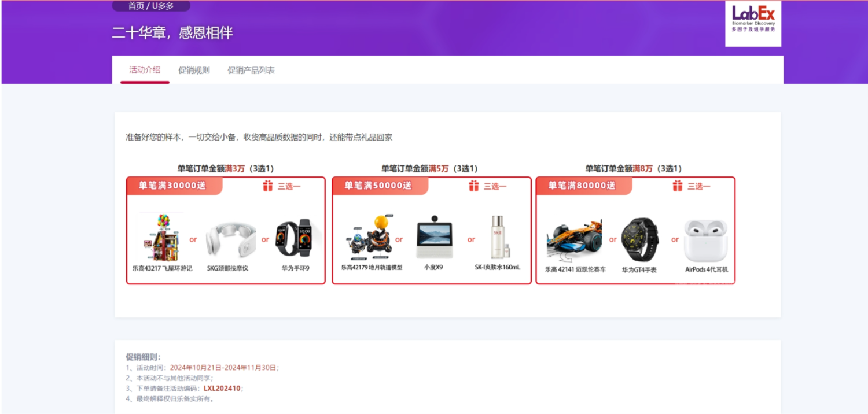Select the SKG颈部按摩仪 product image
The height and width of the screenshot is (414, 868).
(231, 239)
